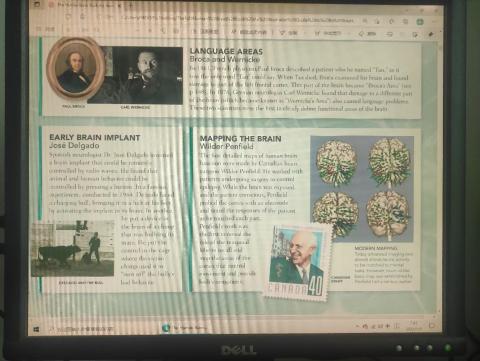
Task: Show hidden system tray icons
Action: pyautogui.click(x=357, y=326)
